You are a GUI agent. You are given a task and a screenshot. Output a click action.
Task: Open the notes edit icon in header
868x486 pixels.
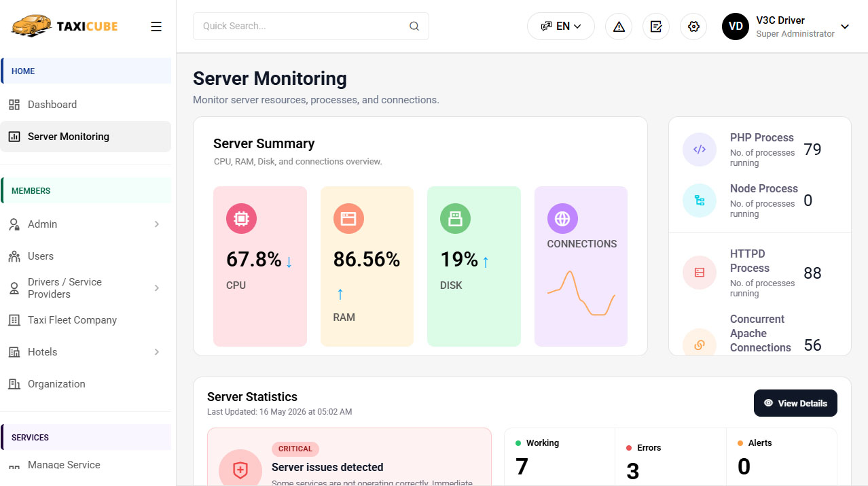(x=656, y=27)
